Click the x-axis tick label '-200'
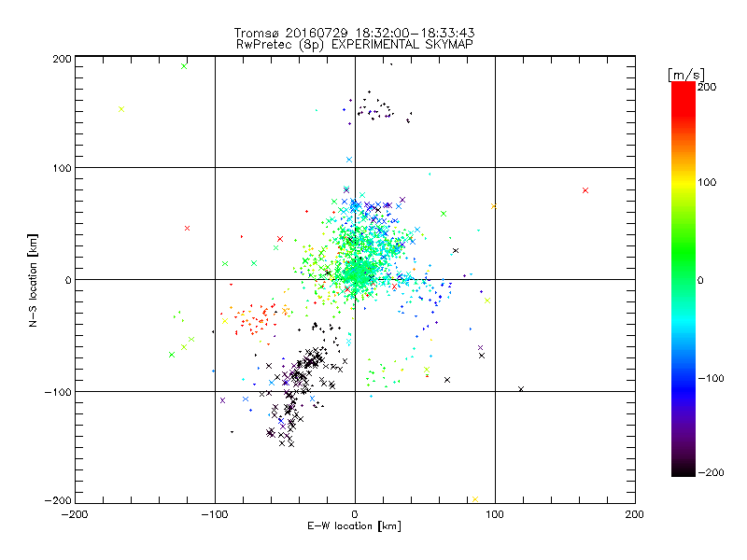This screenshot has width=747, height=560. pos(75,514)
